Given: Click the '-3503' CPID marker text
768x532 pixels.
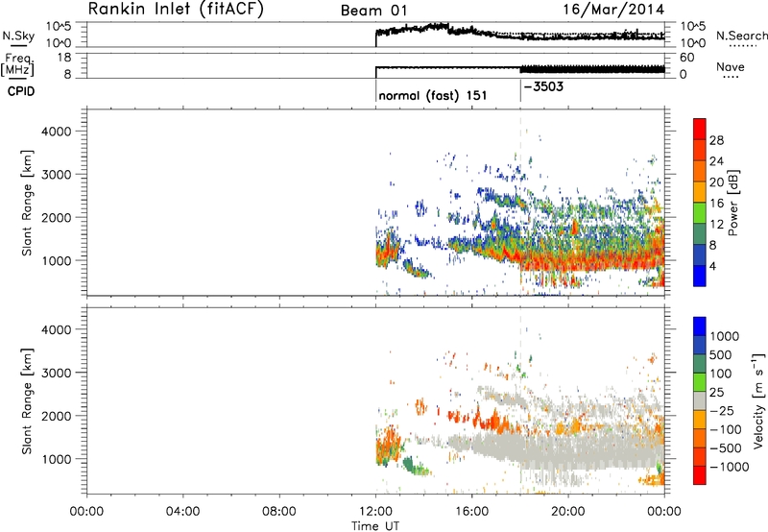Looking at the screenshot, I should (x=543, y=86).
